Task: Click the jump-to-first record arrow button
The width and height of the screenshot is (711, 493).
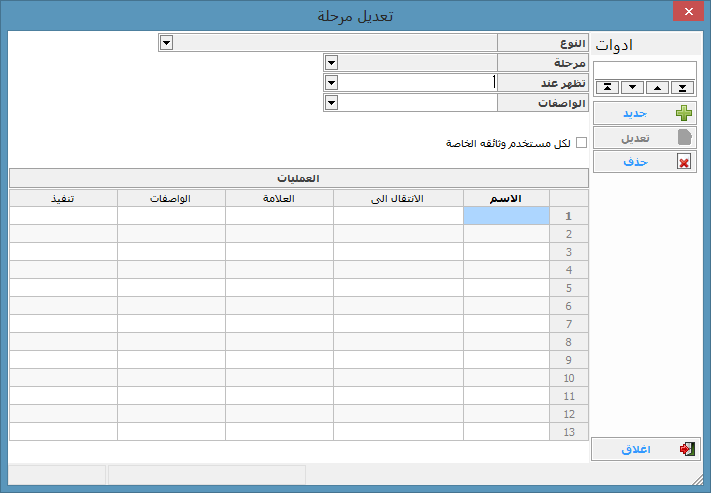Action: pos(606,88)
